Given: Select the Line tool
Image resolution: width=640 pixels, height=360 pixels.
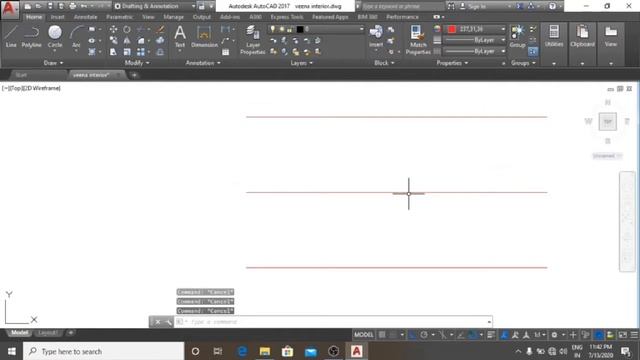Looking at the screenshot, I should tap(11, 37).
